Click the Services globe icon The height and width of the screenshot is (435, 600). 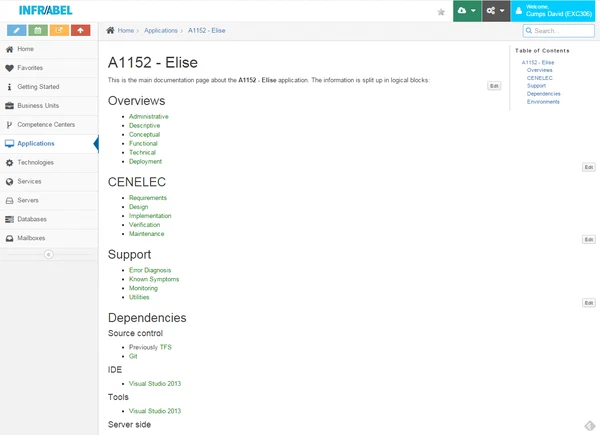tap(10, 182)
